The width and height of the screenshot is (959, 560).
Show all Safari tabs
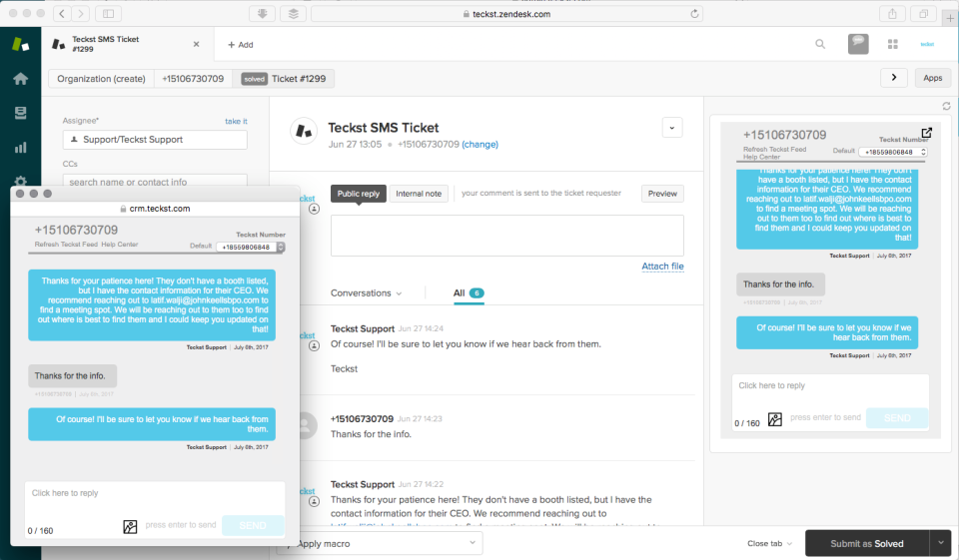click(x=923, y=13)
